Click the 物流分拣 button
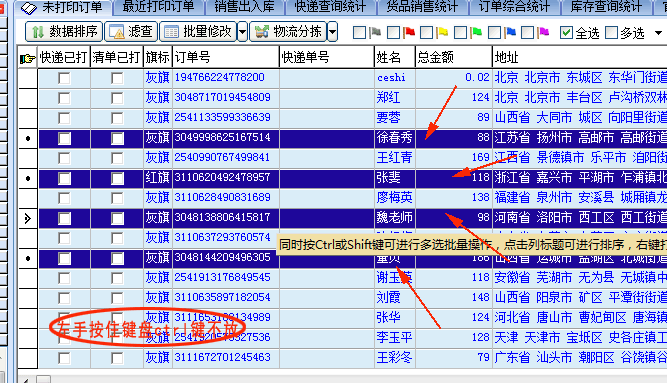 pyautogui.click(x=288, y=32)
